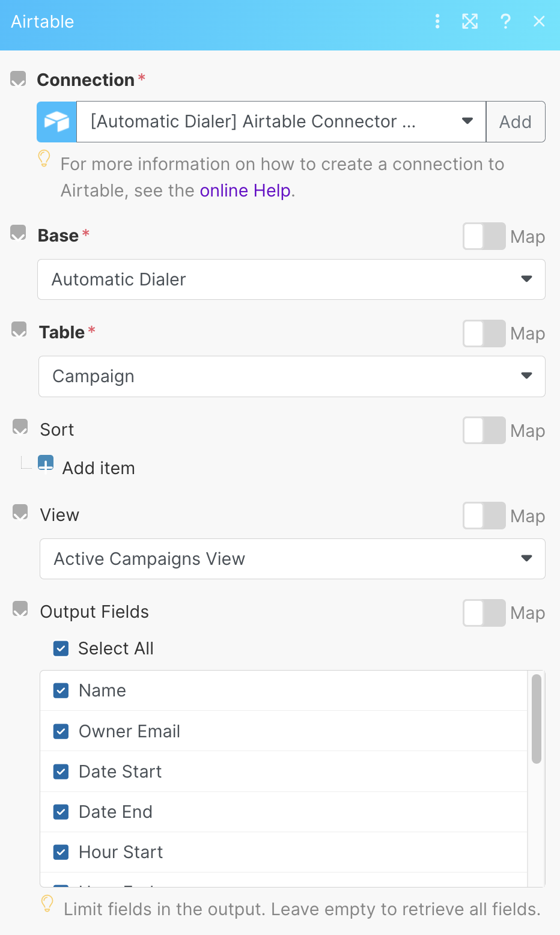Open the help question mark icon
The image size is (560, 935).
pyautogui.click(x=505, y=22)
